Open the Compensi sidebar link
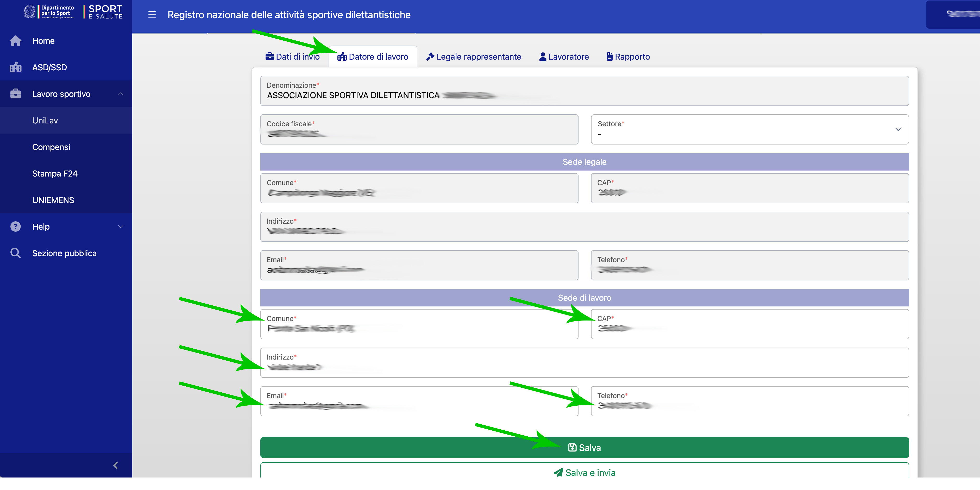Screen dimensions: 980x490 click(51, 147)
